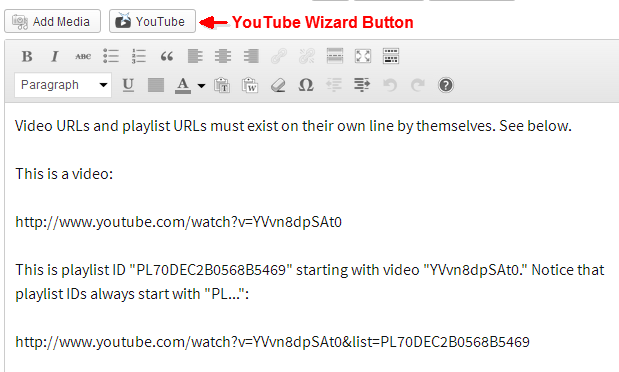Insert a blockquote
Viewport: 619px width, 372px height.
point(167,56)
